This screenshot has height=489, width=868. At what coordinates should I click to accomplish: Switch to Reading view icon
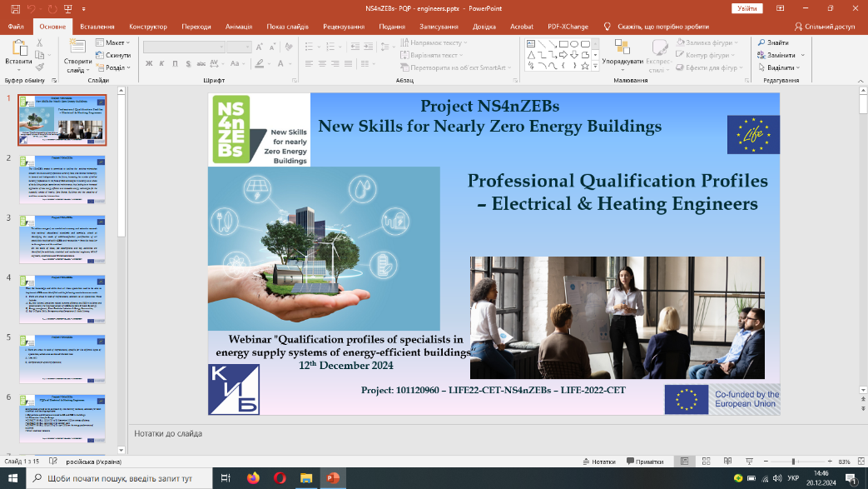(x=727, y=462)
